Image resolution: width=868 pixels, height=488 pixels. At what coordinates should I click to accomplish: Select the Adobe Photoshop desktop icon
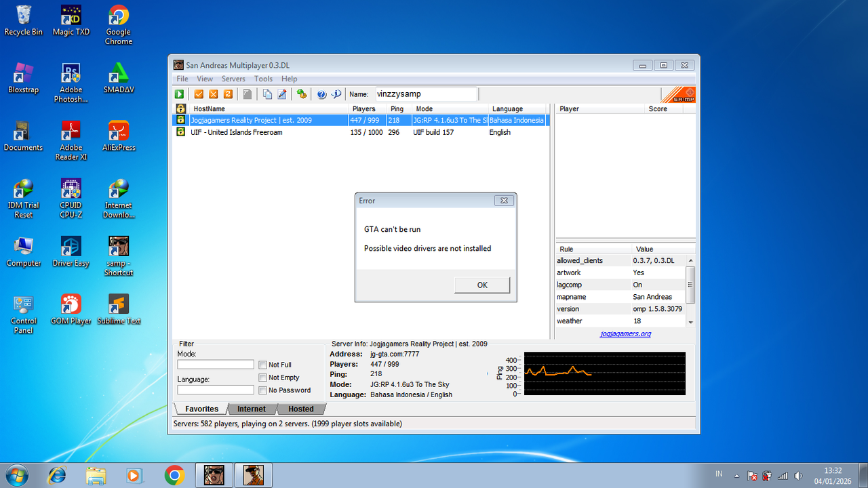[71, 83]
